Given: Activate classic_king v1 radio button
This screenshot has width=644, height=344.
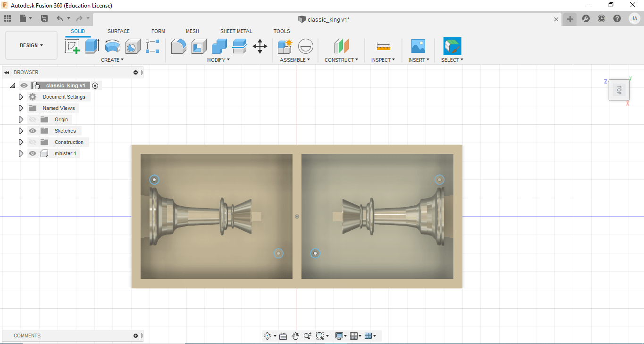Looking at the screenshot, I should (x=95, y=85).
